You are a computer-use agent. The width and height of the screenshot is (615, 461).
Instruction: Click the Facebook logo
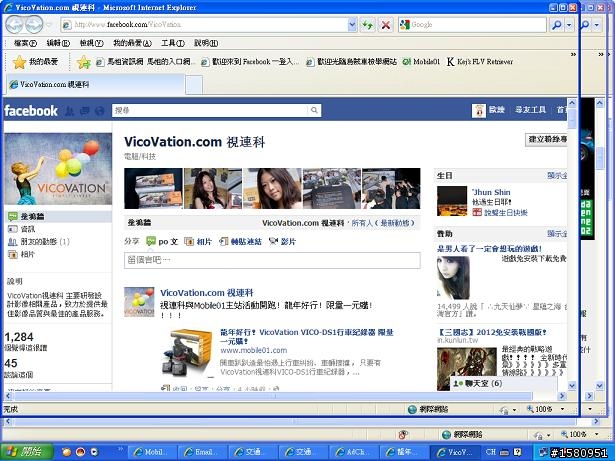31,111
